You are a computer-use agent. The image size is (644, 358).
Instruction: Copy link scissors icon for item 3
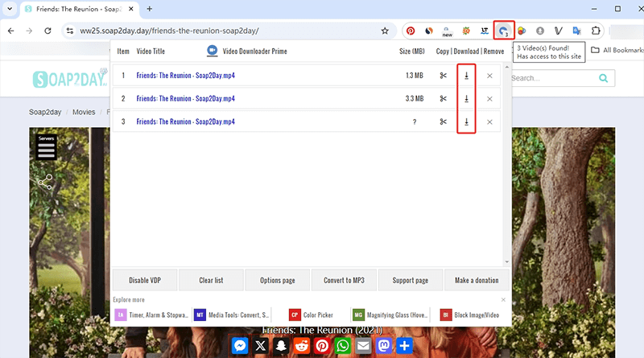(x=444, y=121)
